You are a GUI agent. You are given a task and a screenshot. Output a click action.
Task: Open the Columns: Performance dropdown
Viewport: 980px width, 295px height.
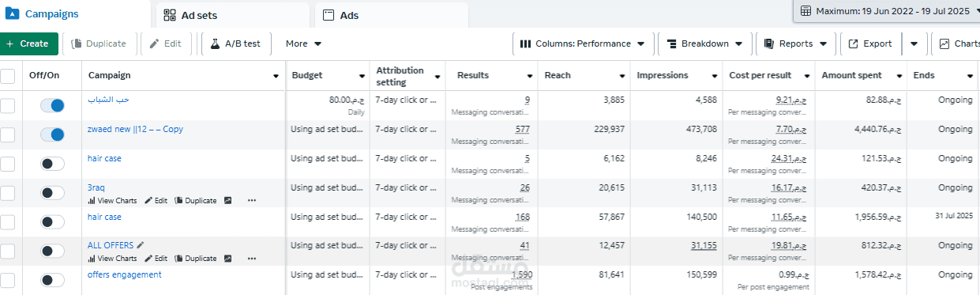click(583, 43)
